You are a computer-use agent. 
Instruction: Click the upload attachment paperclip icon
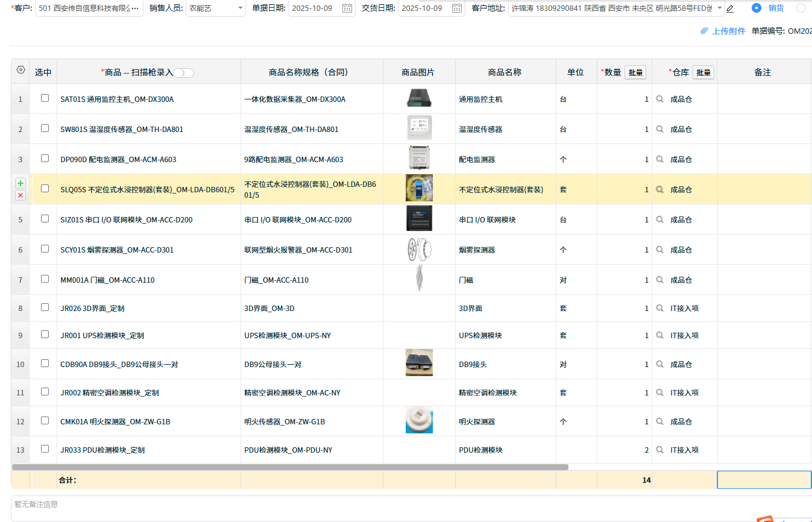[x=704, y=31]
